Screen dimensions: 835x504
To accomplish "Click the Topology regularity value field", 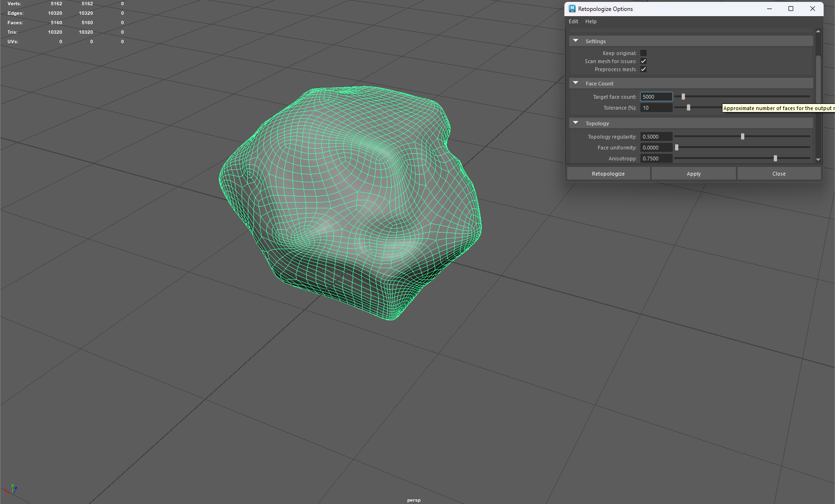I will [657, 137].
